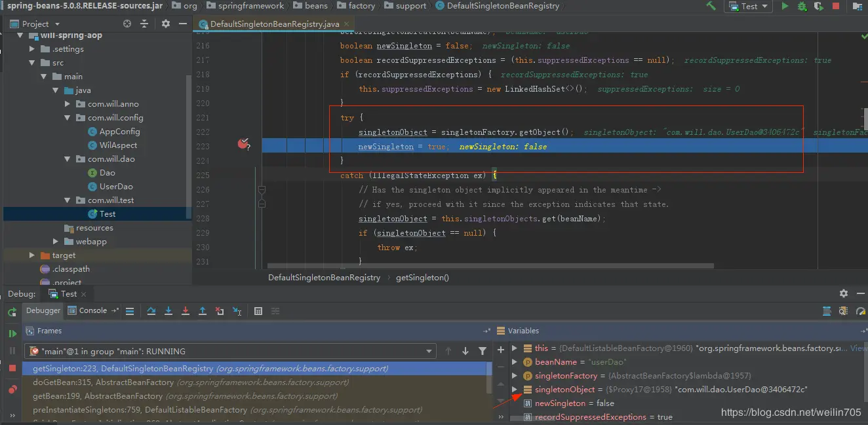Image resolution: width=868 pixels, height=425 pixels.
Task: Expand the singletonObject variable node
Action: [x=515, y=390]
